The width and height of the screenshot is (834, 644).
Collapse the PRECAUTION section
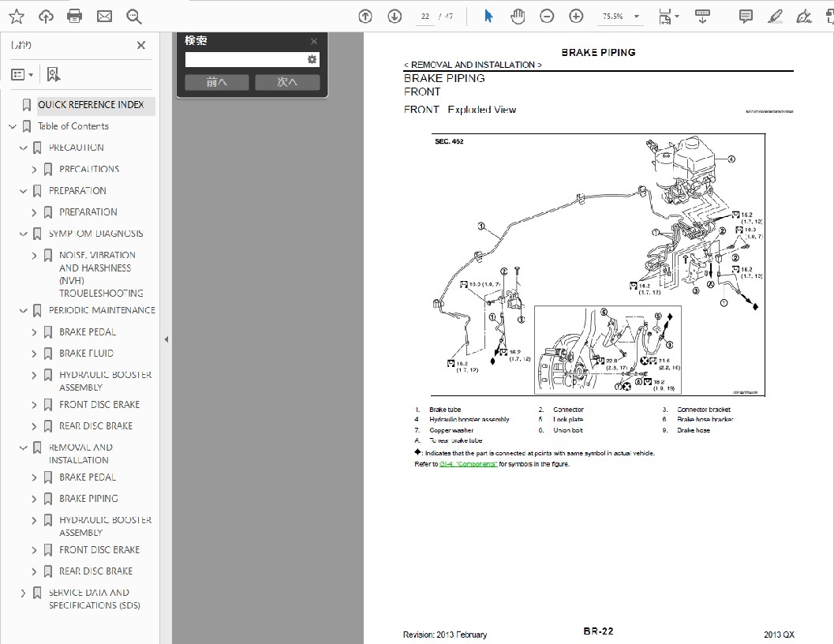pos(24,148)
